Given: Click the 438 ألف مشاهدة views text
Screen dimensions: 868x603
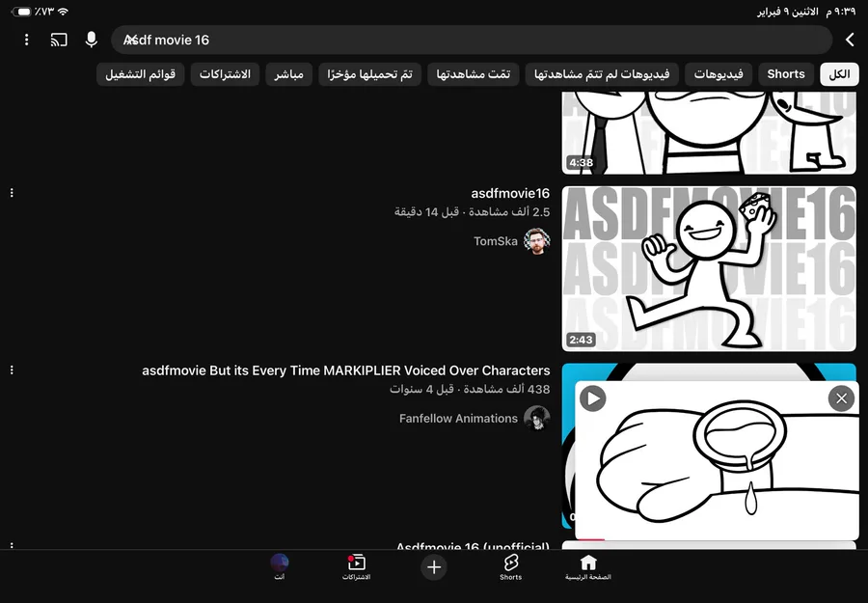Looking at the screenshot, I should click(x=507, y=389).
